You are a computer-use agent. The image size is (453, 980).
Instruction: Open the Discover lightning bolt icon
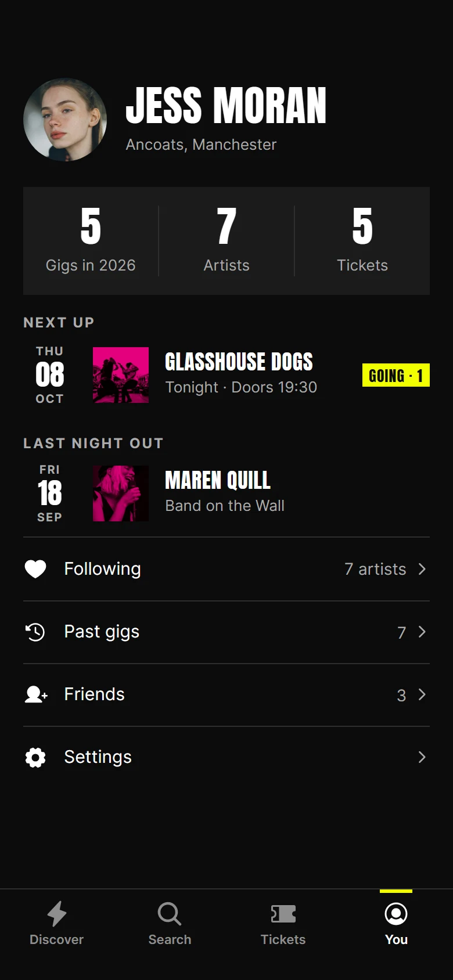pos(56,914)
